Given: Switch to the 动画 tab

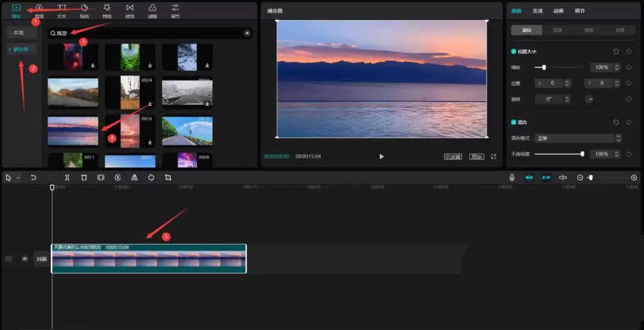Looking at the screenshot, I should 558,11.
